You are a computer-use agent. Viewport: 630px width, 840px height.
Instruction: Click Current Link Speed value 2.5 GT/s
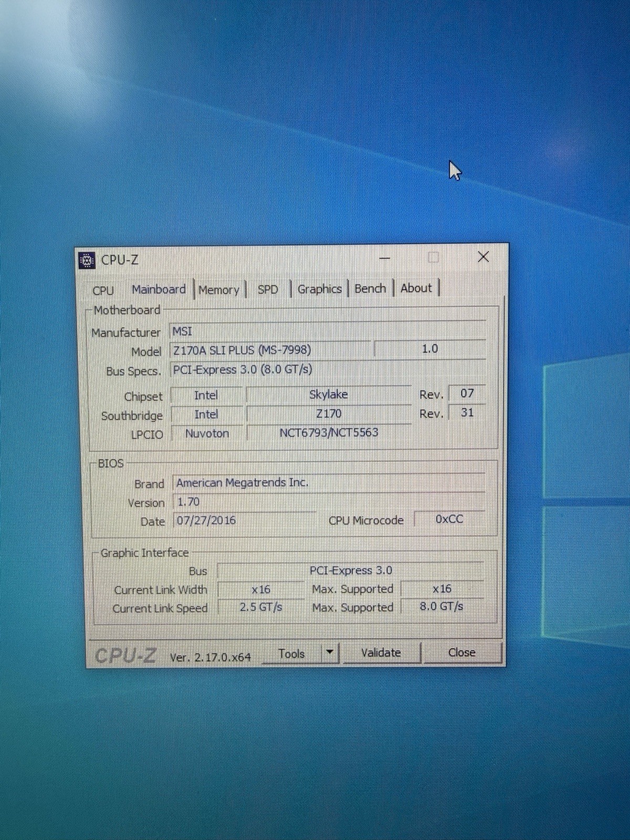261,607
